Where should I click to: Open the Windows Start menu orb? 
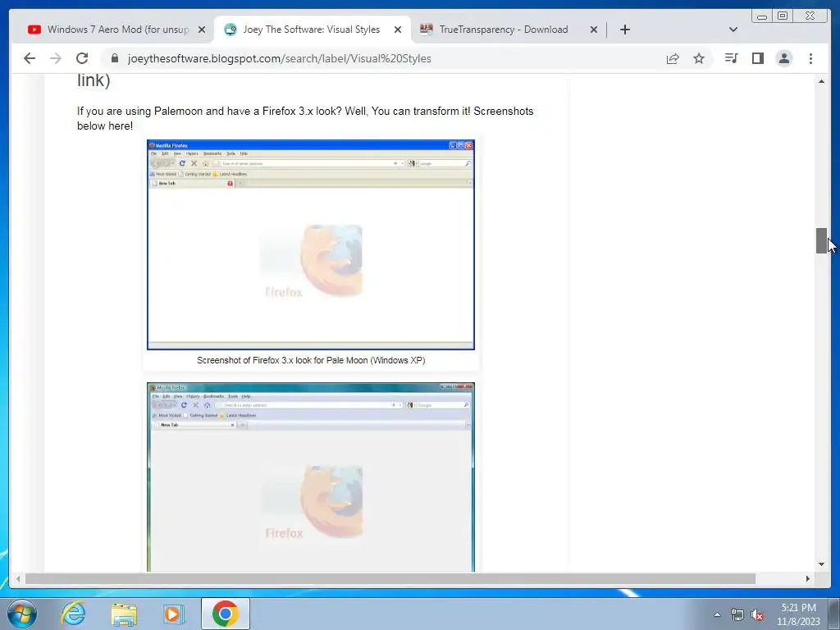[x=22, y=614]
